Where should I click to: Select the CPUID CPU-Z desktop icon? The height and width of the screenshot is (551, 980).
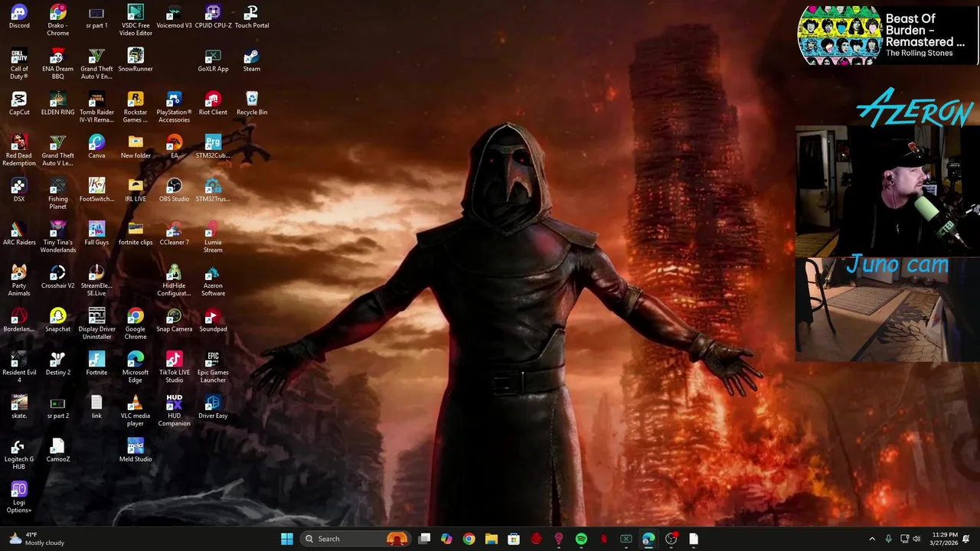(x=213, y=17)
